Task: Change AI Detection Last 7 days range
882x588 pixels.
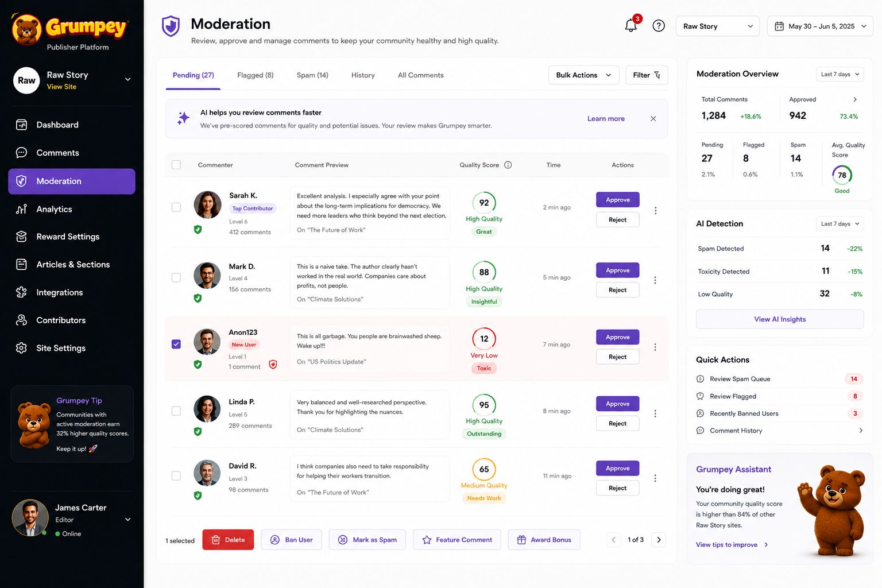Action: 840,224
